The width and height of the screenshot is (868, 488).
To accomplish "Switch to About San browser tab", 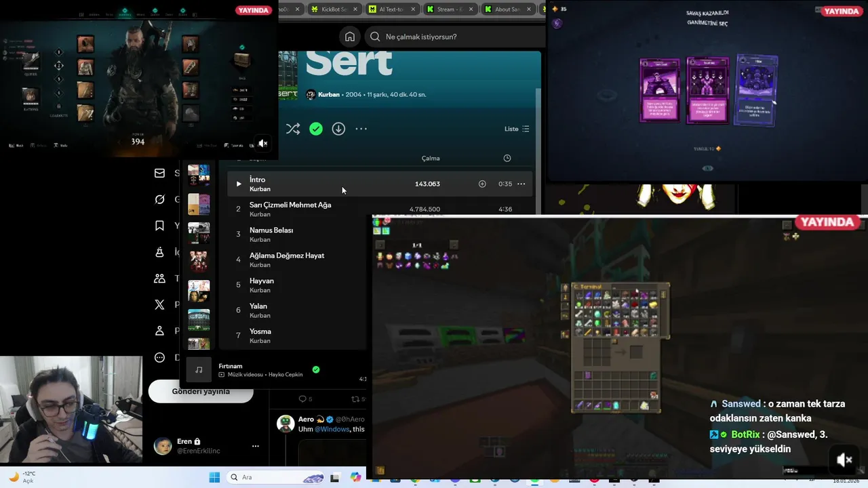I will point(507,9).
